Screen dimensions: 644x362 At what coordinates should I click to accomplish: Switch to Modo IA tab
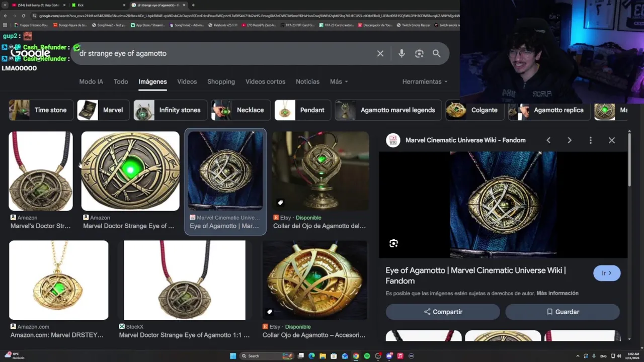pyautogui.click(x=91, y=81)
